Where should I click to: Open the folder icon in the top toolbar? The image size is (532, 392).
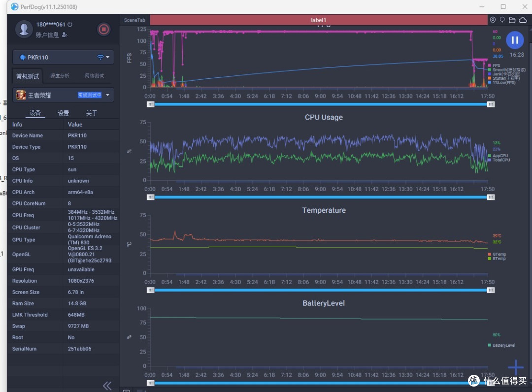coord(512,20)
